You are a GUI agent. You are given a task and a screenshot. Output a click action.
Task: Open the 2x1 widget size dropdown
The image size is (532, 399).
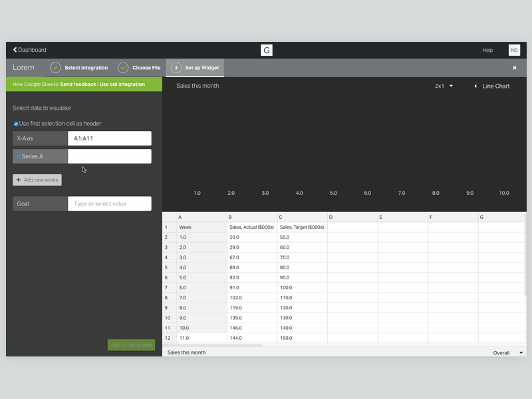click(x=443, y=86)
